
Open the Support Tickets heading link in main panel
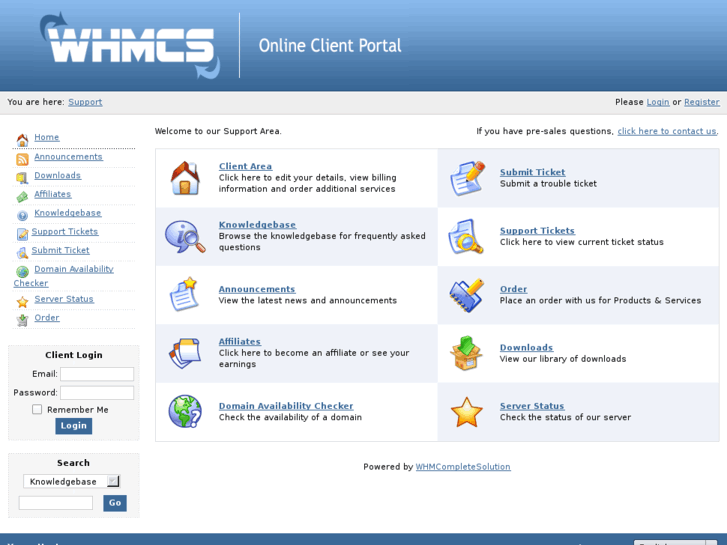click(x=537, y=231)
